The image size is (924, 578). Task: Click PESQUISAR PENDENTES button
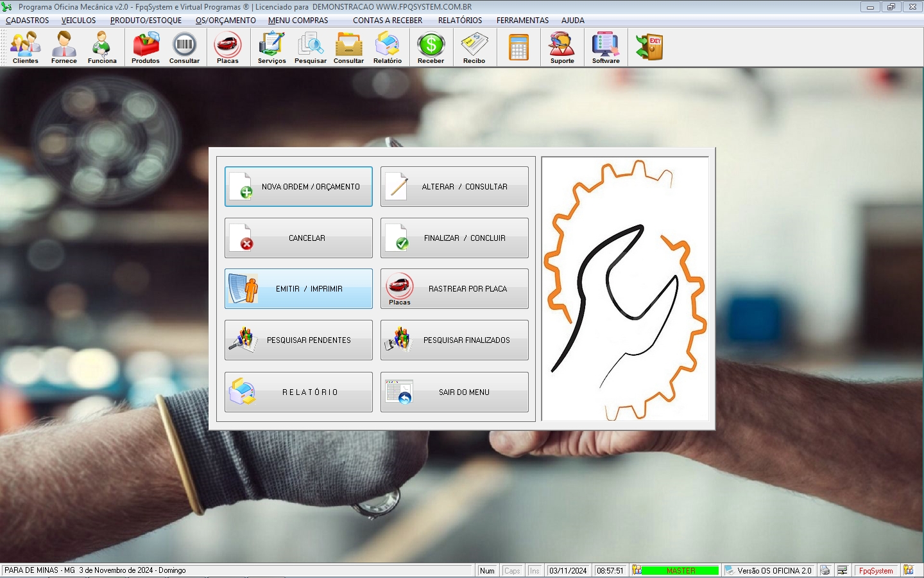[x=298, y=340]
